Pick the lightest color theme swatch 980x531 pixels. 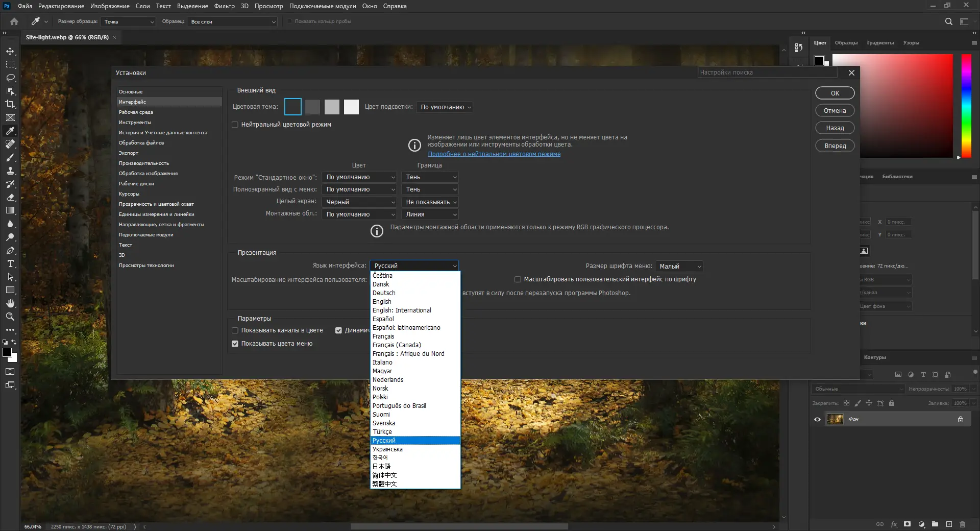pos(351,107)
